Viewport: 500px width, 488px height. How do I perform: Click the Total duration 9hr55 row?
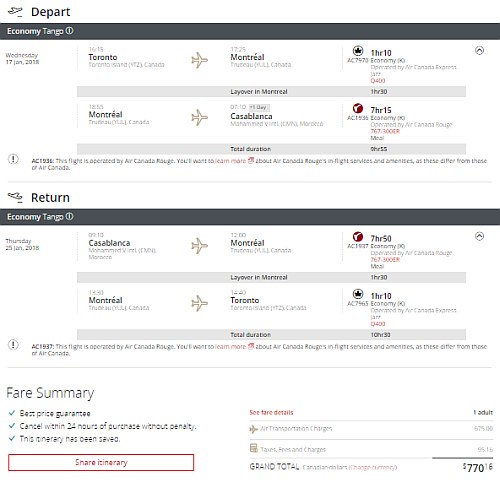coord(271,149)
